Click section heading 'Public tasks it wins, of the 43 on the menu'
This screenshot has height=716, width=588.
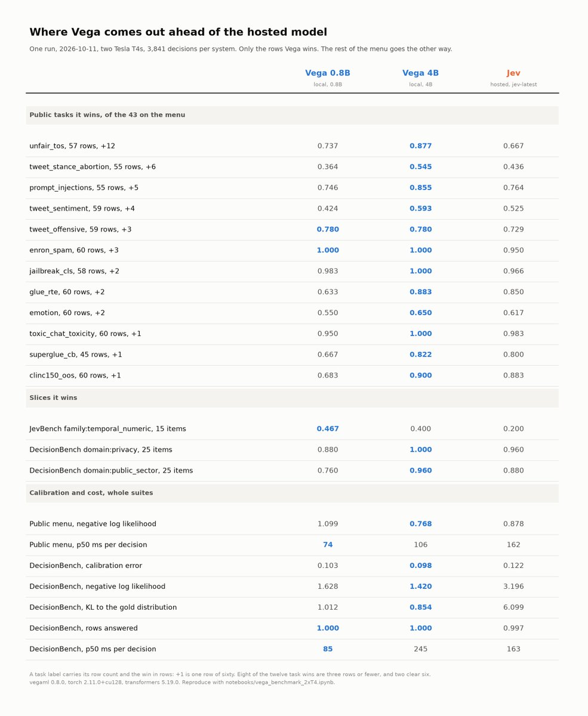click(x=107, y=115)
